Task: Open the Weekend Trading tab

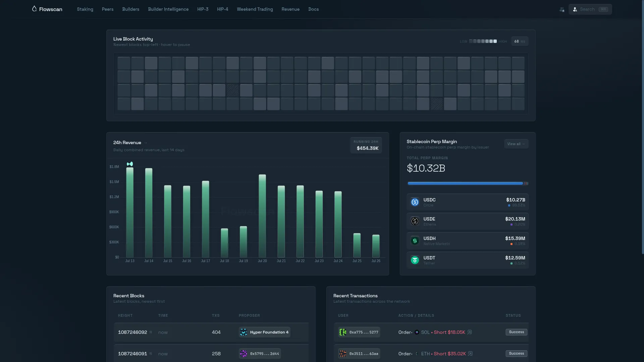Action: click(x=255, y=9)
